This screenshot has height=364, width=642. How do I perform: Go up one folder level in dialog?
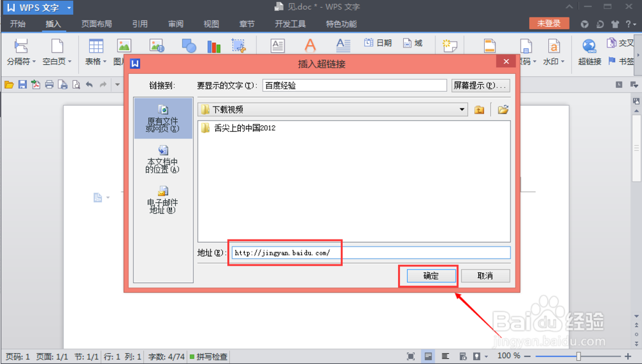pyautogui.click(x=479, y=110)
